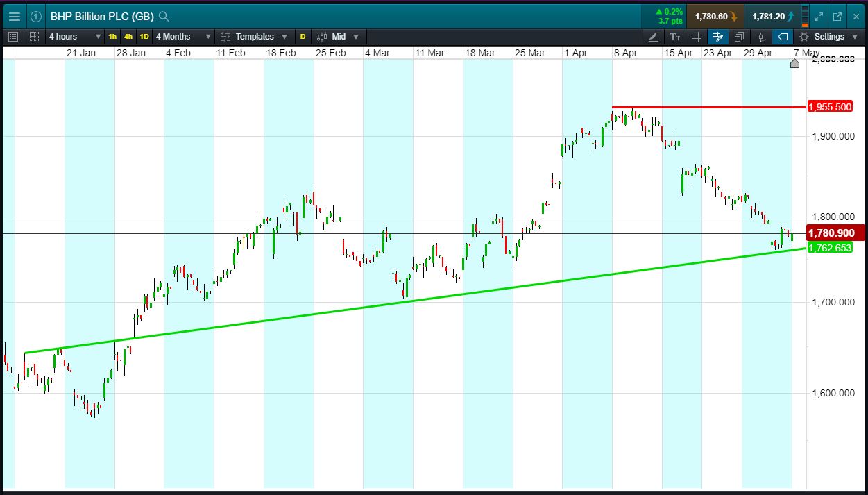Viewport: 868px width, 495px height.
Task: Click the candlestick chart type icon
Action: [x=323, y=37]
